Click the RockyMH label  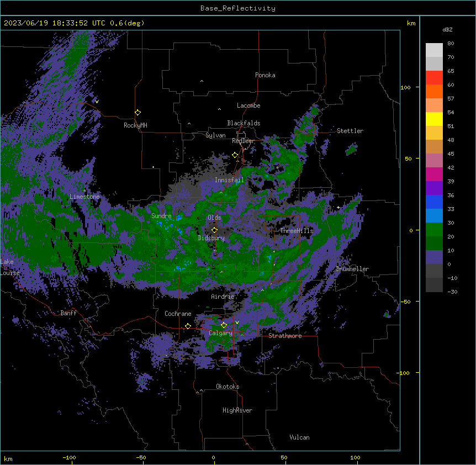point(135,125)
